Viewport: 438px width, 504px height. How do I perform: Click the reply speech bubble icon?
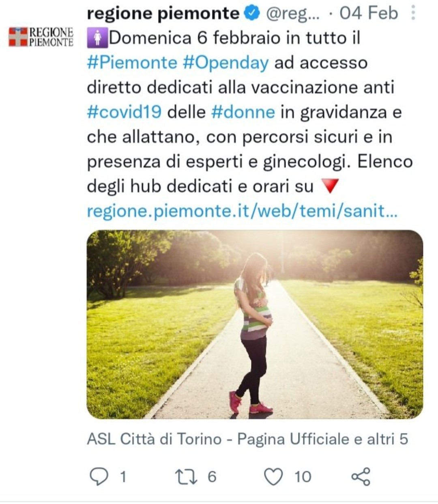pyautogui.click(x=98, y=477)
